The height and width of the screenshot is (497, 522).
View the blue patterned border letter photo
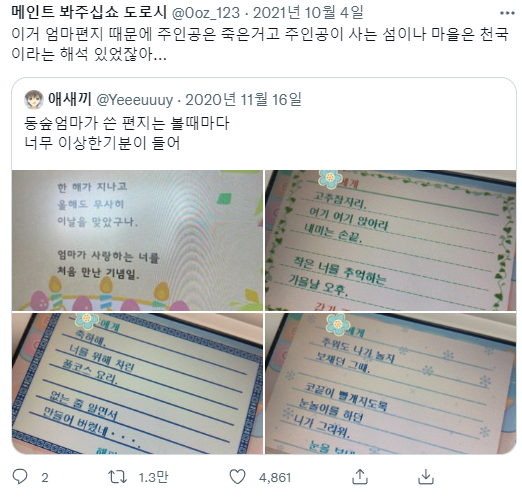click(137, 383)
